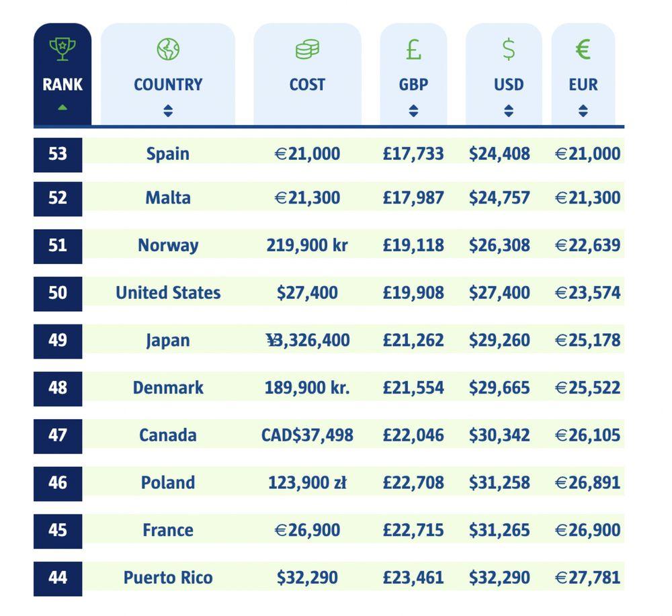
Task: Click the pound sign icon above GBP
Action: point(413,49)
